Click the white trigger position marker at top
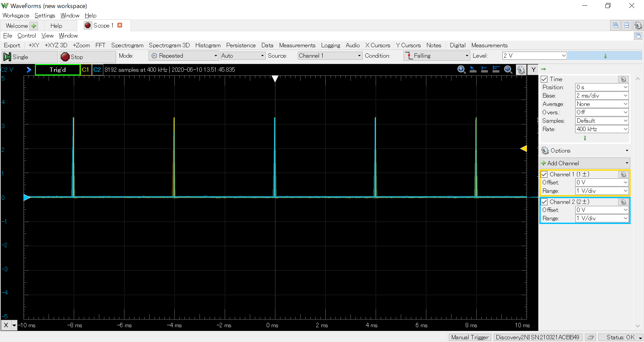 (x=275, y=78)
